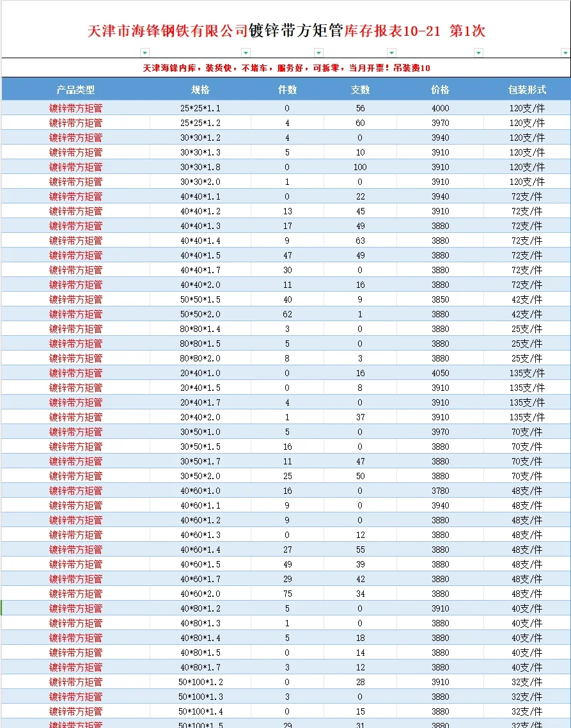Select price 3970 in the 30*50*1.0 row

(x=440, y=432)
